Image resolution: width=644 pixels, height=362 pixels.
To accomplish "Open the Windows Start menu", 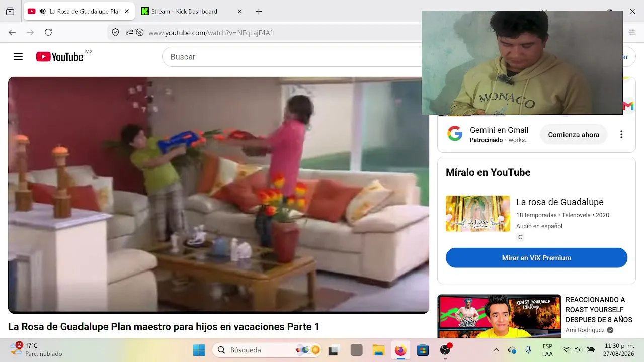I will tap(199, 350).
